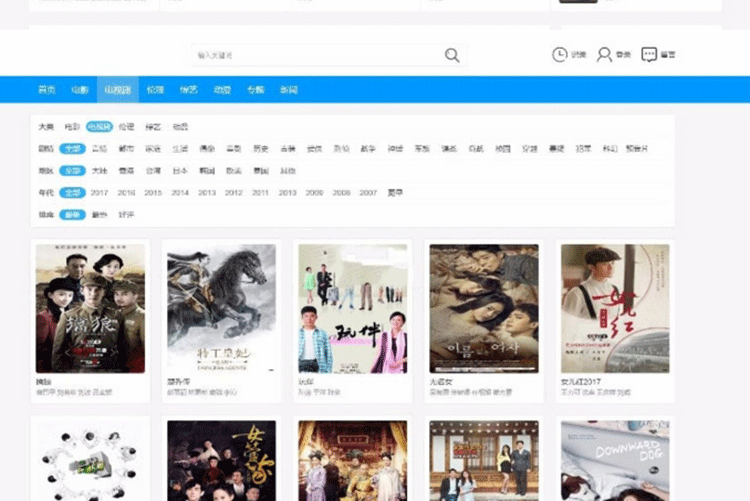
Task: Filter year by 2008
Action: coord(342,193)
